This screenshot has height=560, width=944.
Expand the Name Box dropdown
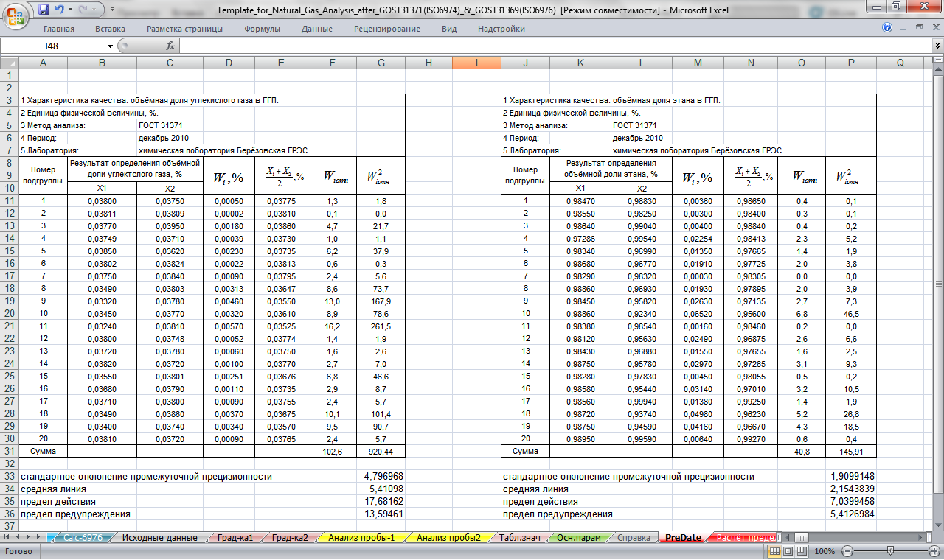(x=111, y=46)
